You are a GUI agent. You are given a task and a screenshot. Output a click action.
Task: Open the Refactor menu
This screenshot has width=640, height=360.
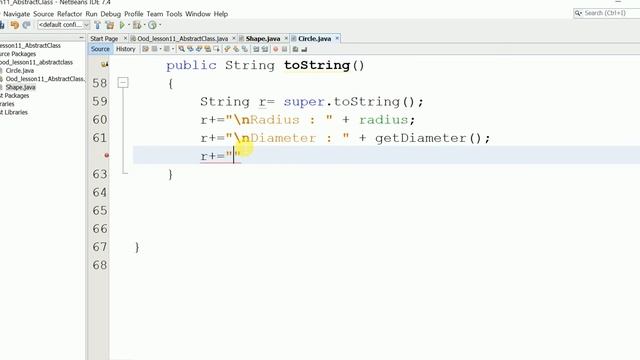point(69,14)
